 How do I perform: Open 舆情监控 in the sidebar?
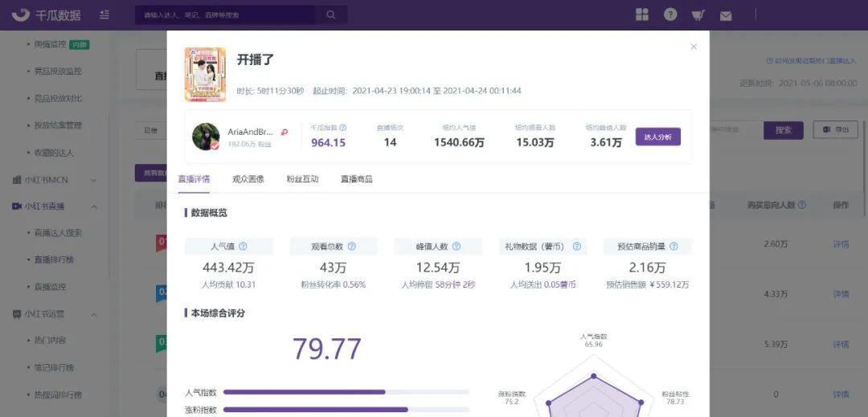point(51,44)
